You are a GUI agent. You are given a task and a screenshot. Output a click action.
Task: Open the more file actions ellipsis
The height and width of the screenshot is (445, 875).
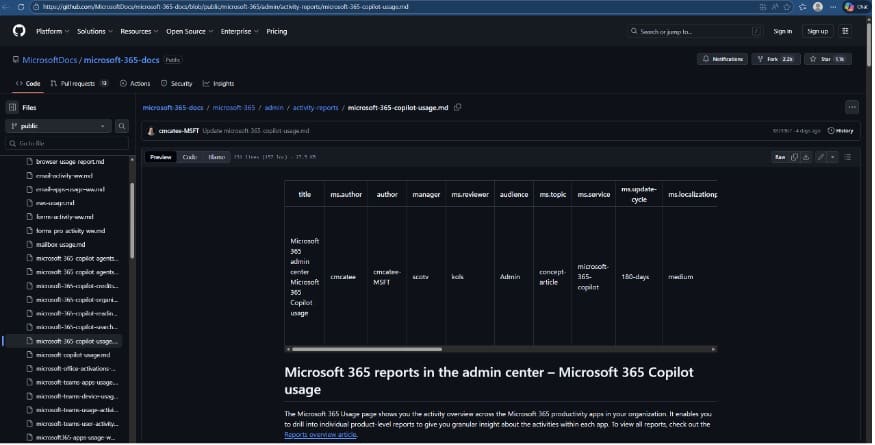pos(851,107)
